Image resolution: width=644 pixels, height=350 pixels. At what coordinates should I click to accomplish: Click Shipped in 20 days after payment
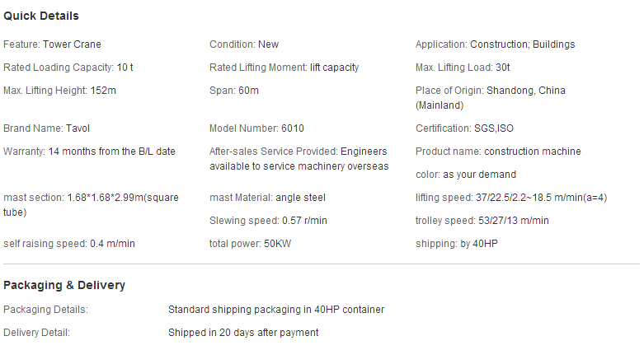pyautogui.click(x=243, y=333)
